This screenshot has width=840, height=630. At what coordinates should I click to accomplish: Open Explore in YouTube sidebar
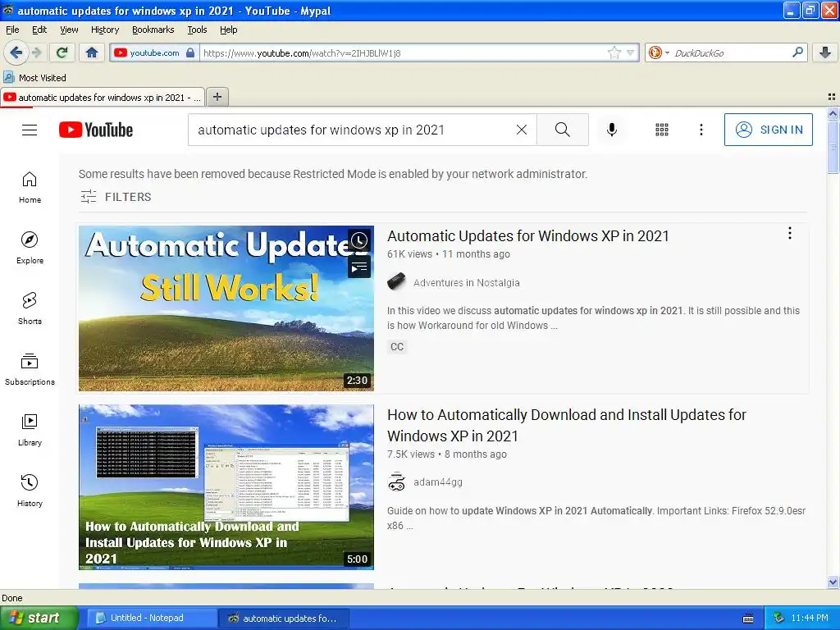coord(30,248)
